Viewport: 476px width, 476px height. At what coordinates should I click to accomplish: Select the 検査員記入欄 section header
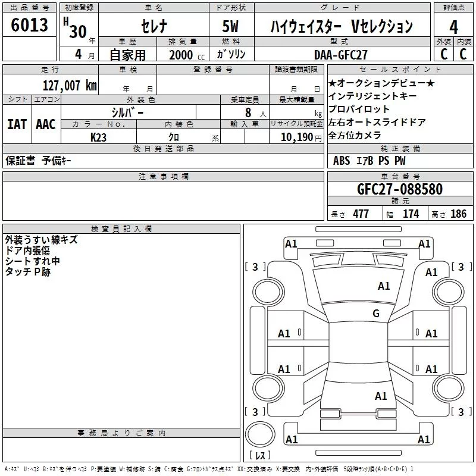point(121,229)
